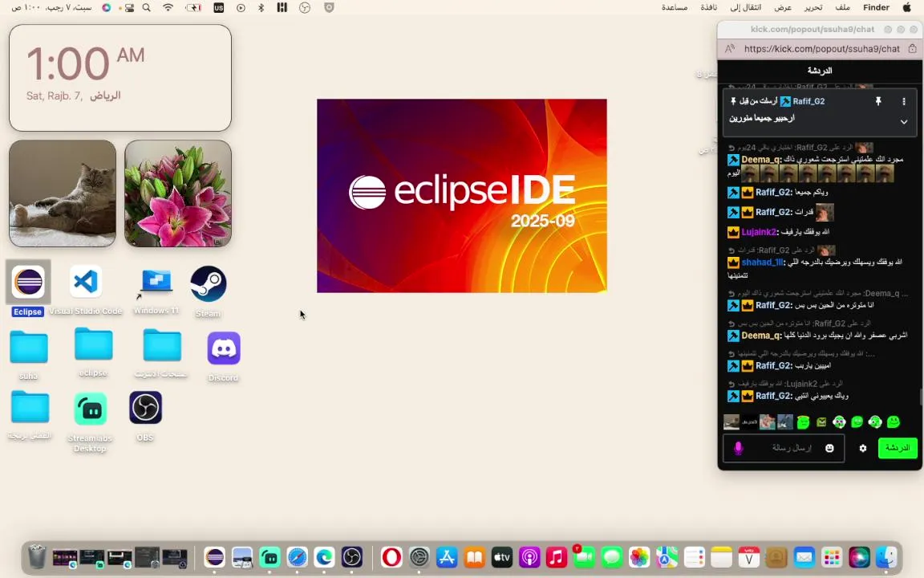This screenshot has height=578, width=924.
Task: Open Microsoft Edge from the Dock
Action: (324, 557)
